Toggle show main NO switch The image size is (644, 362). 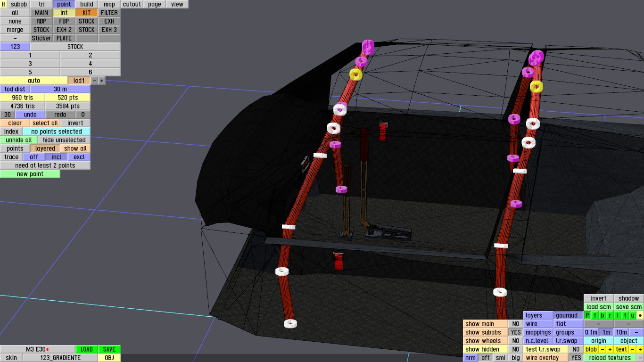516,324
